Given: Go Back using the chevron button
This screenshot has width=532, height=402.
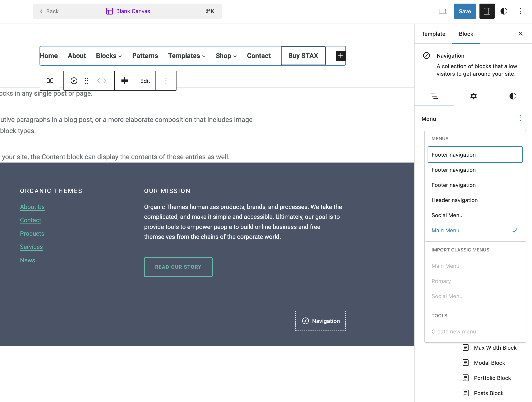Looking at the screenshot, I should [49, 11].
